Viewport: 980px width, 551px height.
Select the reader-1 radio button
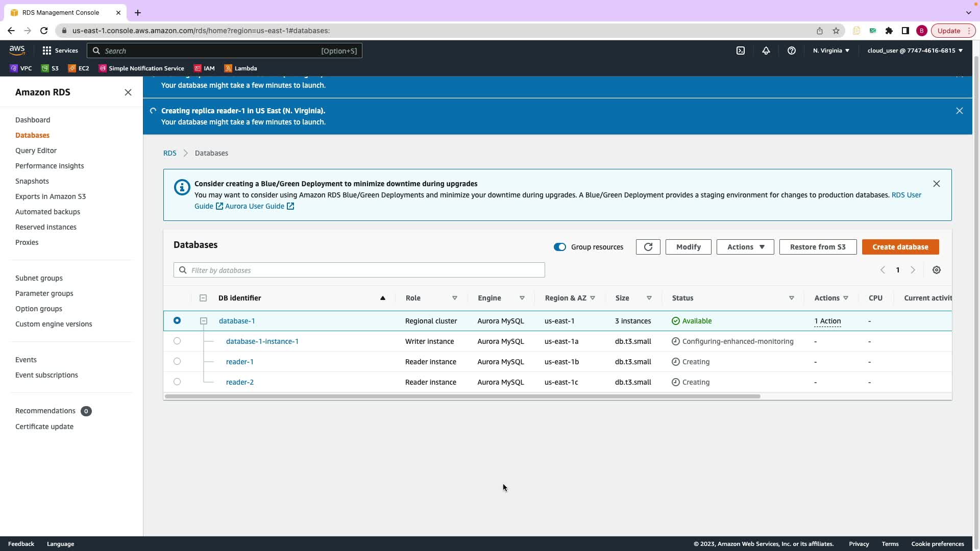coord(177,361)
